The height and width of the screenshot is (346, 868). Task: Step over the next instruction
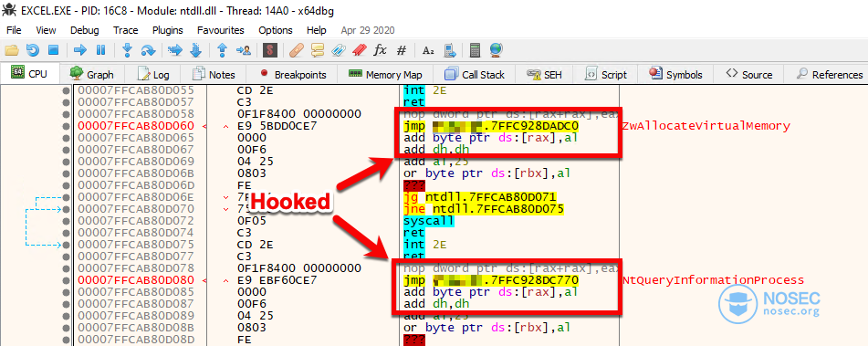[x=148, y=50]
